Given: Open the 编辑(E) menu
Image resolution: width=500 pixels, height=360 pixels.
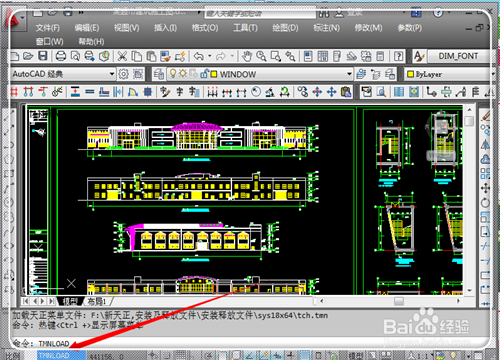Looking at the screenshot, I should (x=87, y=28).
